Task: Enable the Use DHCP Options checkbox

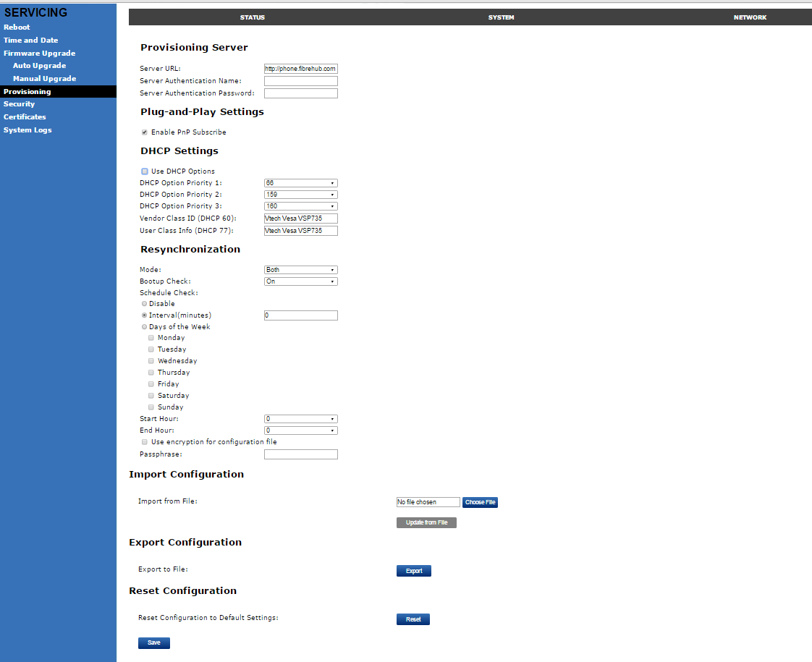Action: pyautogui.click(x=145, y=171)
